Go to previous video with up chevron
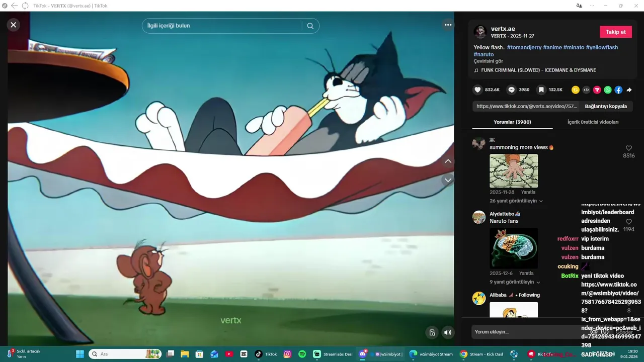 (448, 161)
